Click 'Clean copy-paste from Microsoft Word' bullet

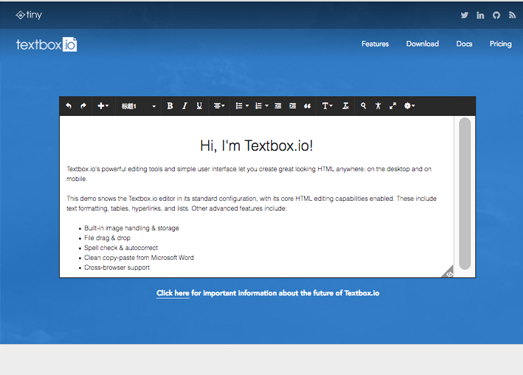pos(139,258)
